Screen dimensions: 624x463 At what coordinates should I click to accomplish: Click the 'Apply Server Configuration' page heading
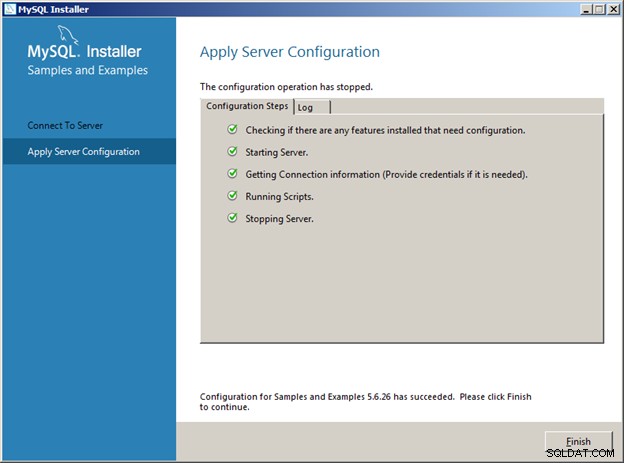(x=290, y=52)
